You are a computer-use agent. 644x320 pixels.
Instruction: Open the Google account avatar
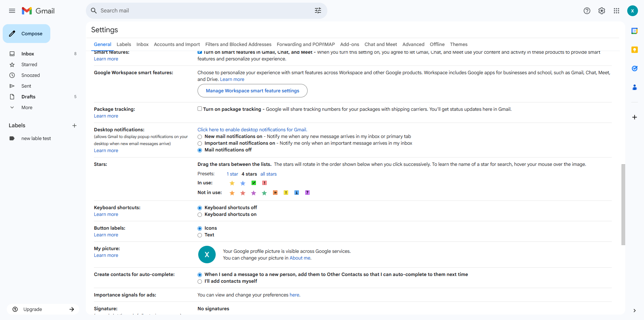633,11
